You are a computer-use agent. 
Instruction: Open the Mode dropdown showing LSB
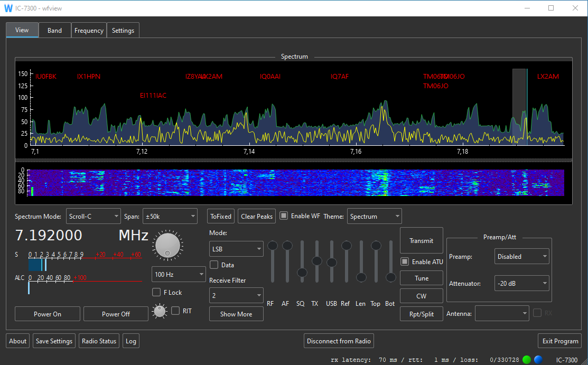[x=236, y=249]
